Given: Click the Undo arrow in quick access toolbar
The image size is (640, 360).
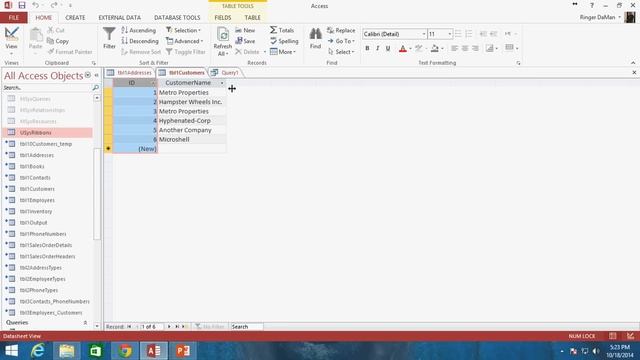Looking at the screenshot, I should [x=36, y=5].
